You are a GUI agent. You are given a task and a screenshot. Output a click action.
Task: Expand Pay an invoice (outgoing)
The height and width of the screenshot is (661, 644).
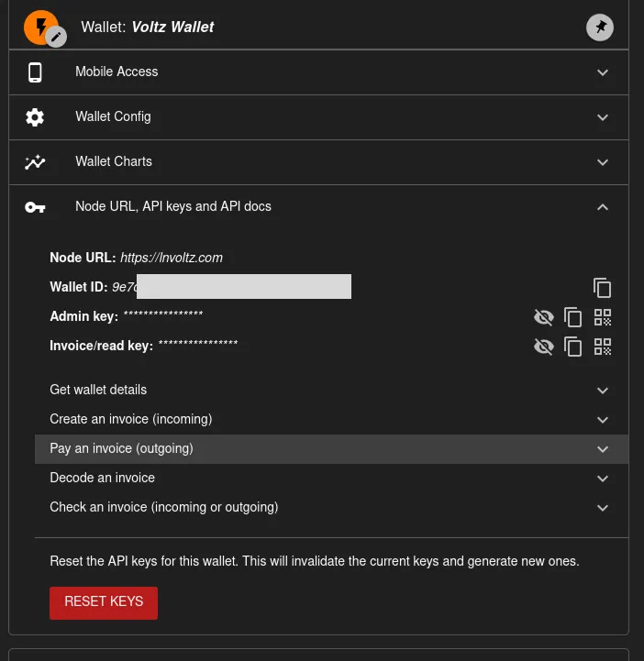point(330,448)
